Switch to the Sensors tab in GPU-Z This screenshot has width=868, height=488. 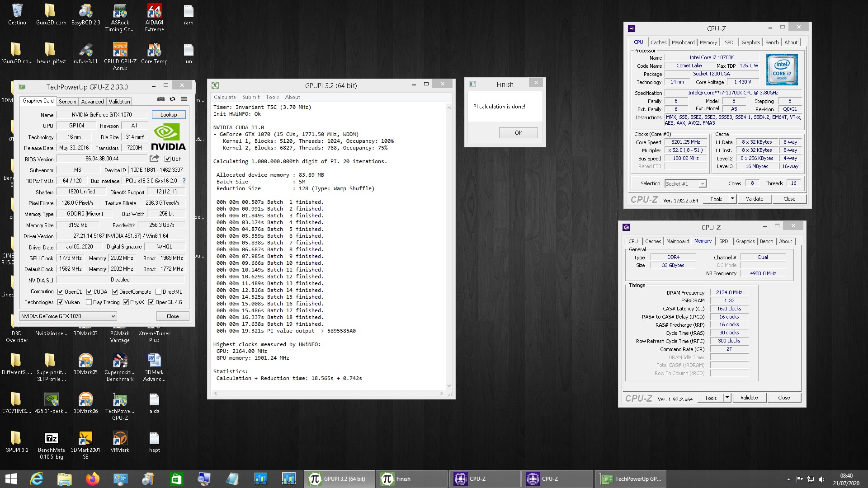tap(67, 102)
